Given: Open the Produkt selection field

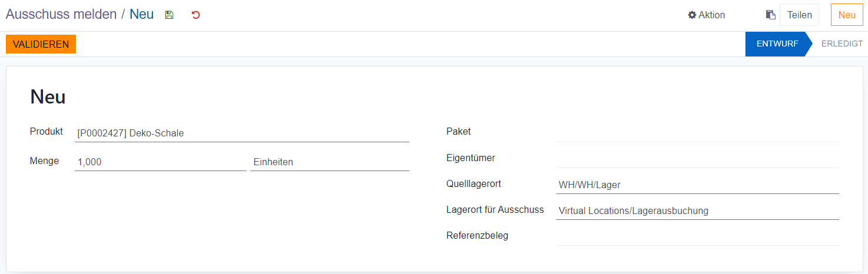Looking at the screenshot, I should pyautogui.click(x=241, y=133).
